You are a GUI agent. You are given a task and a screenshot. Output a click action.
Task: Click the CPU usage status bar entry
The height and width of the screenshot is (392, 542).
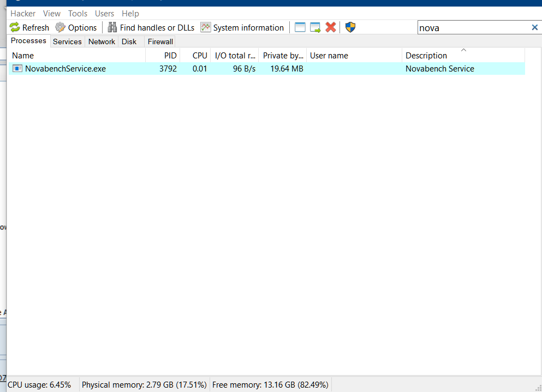tap(39, 385)
